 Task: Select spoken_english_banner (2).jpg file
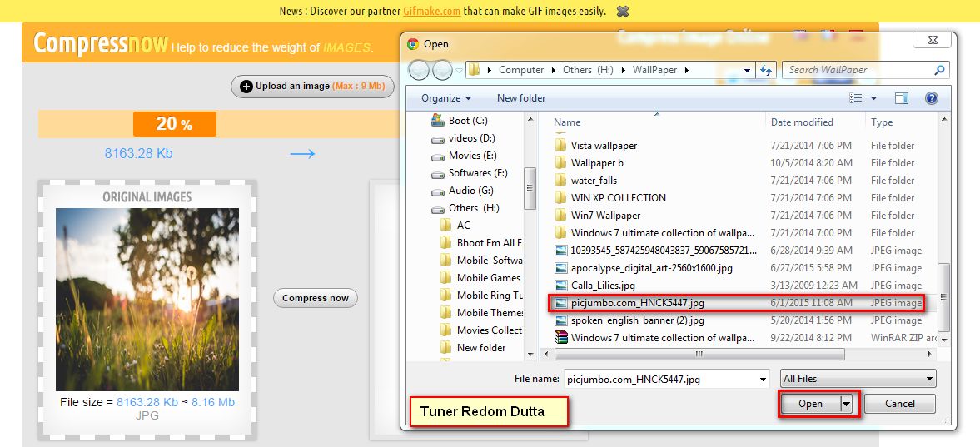629,320
